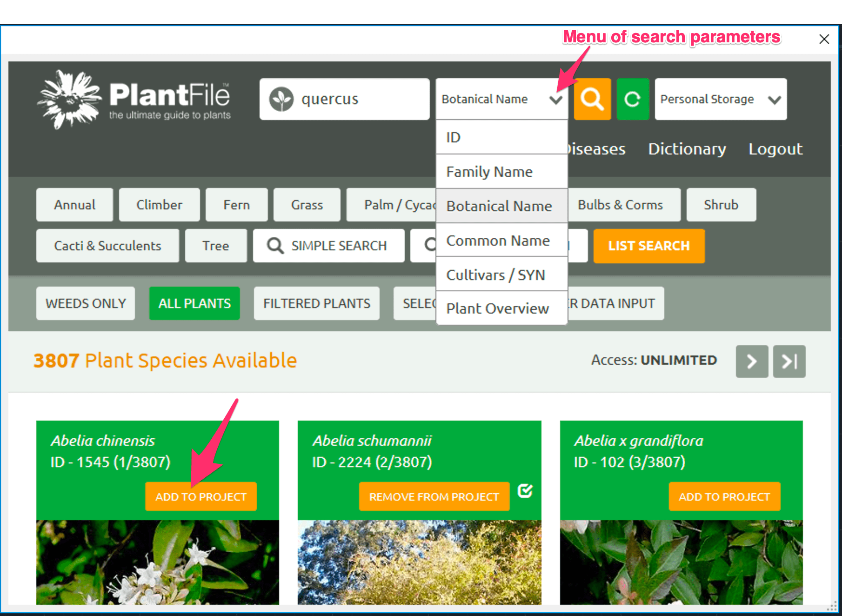Open the Personal Storage dropdown

point(720,99)
